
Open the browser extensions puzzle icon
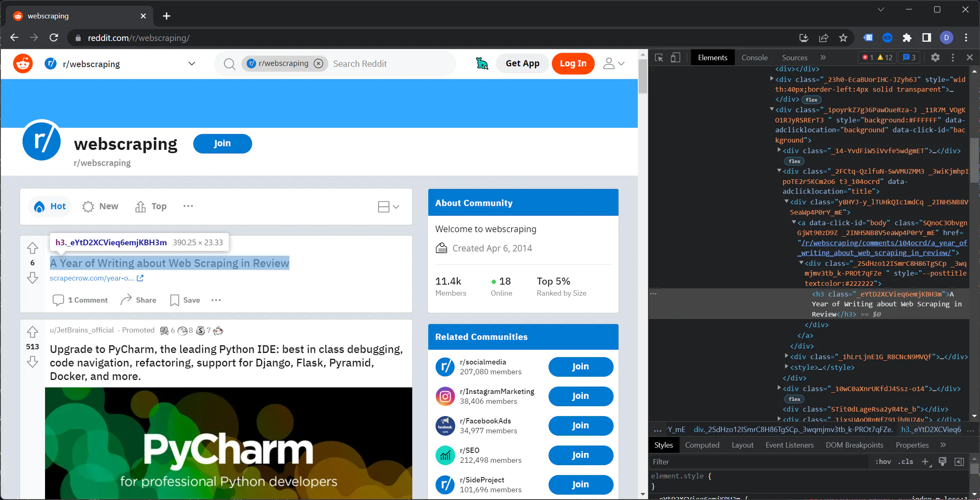[x=907, y=38]
